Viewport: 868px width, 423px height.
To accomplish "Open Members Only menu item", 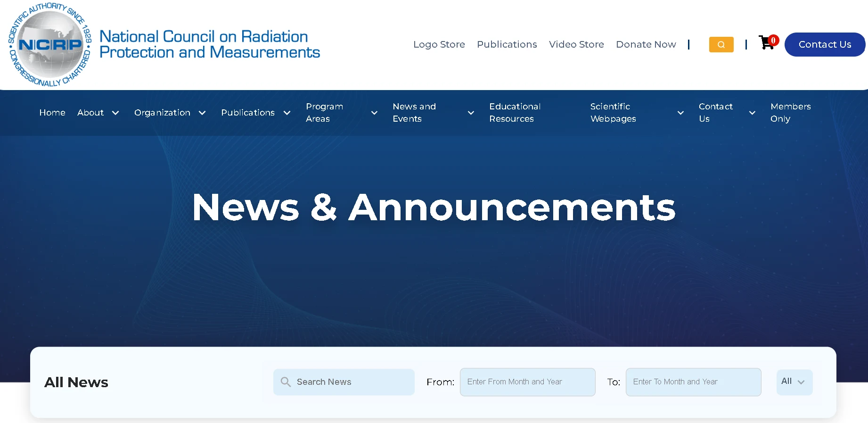I will click(790, 113).
